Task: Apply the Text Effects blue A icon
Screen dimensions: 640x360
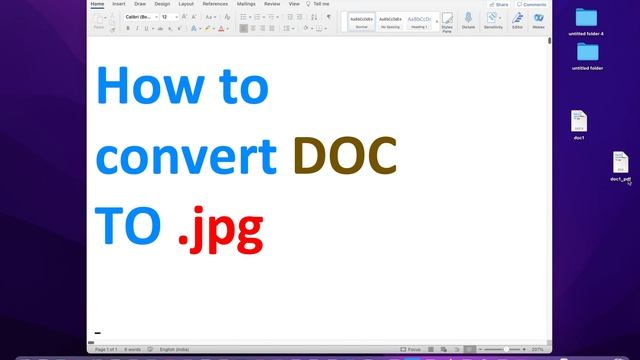Action: (x=193, y=29)
